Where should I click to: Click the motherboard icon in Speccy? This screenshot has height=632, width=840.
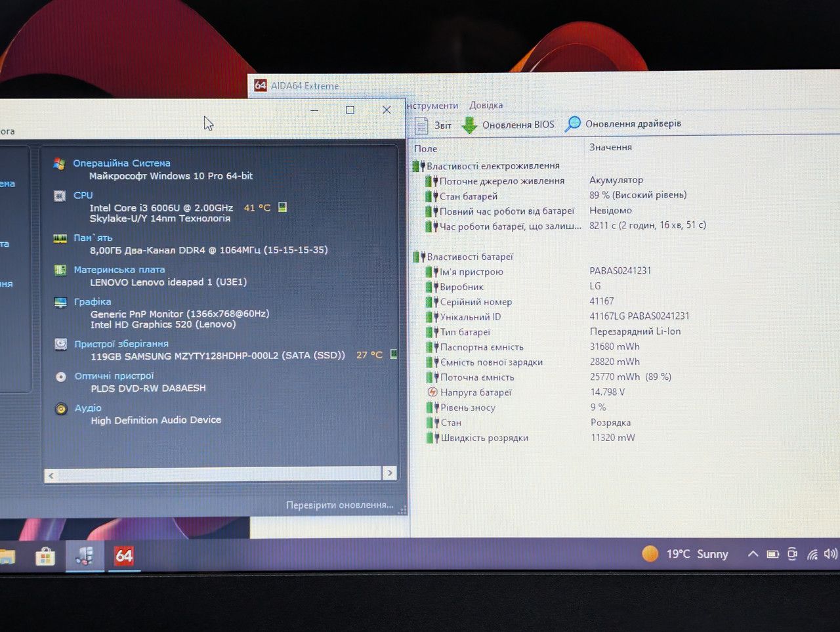(60, 270)
